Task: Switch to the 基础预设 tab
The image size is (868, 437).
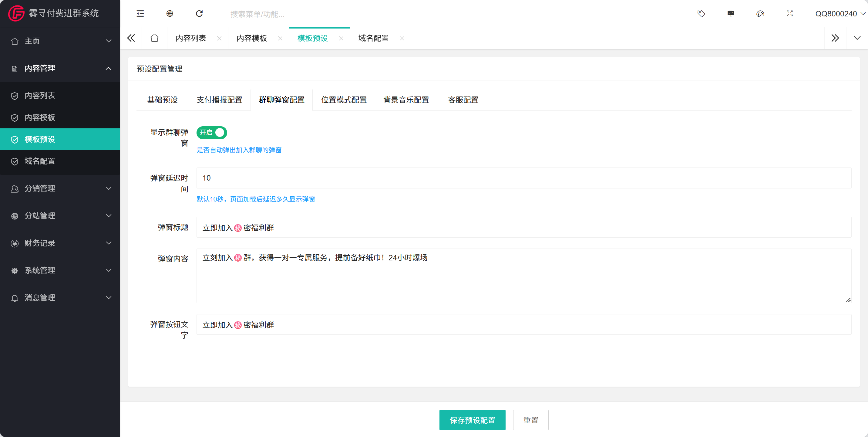Action: tap(163, 100)
